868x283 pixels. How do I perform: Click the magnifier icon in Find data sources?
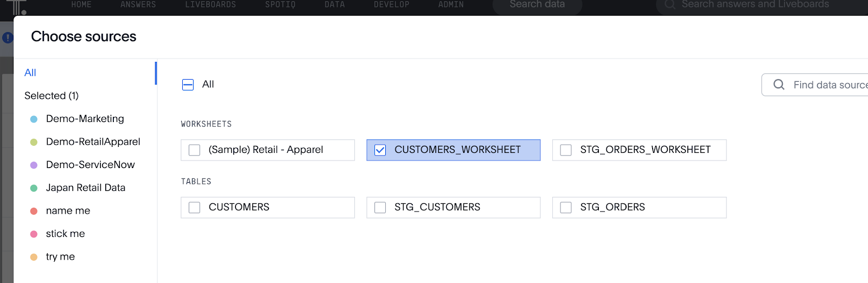tap(779, 85)
